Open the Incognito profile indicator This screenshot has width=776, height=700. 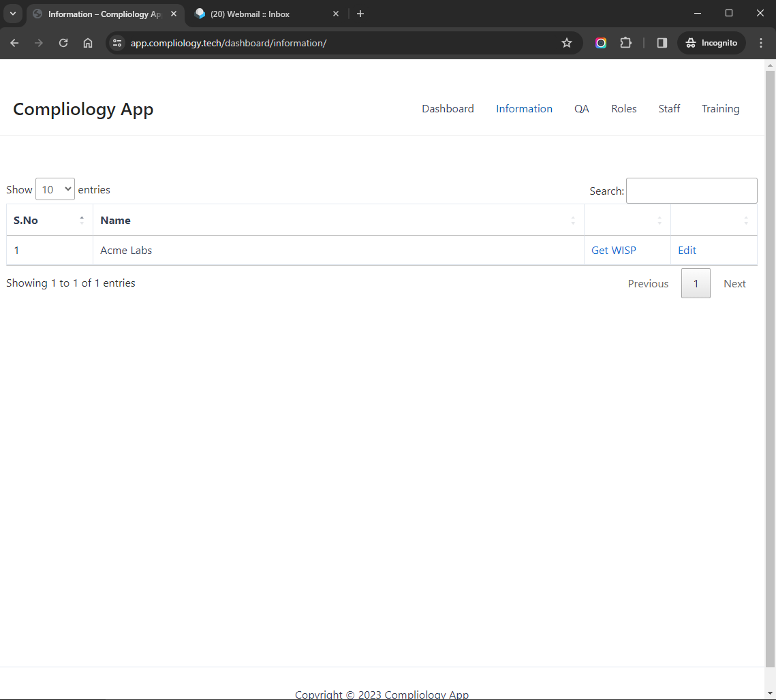712,43
